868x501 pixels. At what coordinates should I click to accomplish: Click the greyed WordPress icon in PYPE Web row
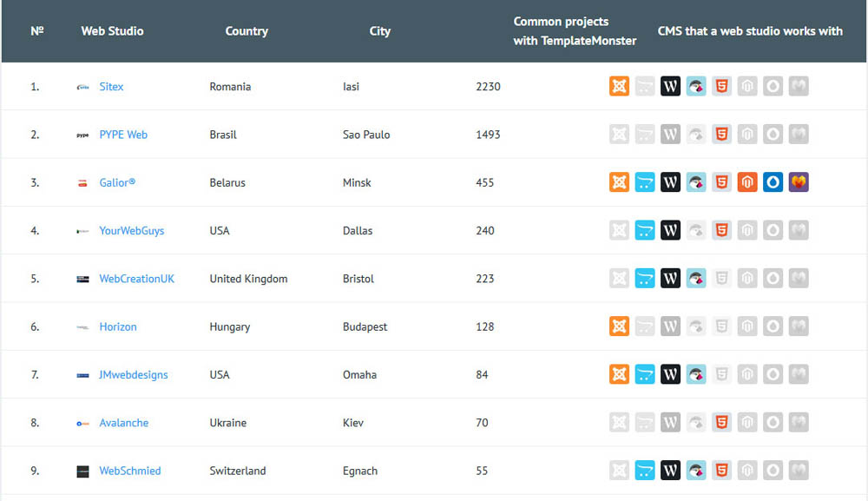(x=670, y=135)
